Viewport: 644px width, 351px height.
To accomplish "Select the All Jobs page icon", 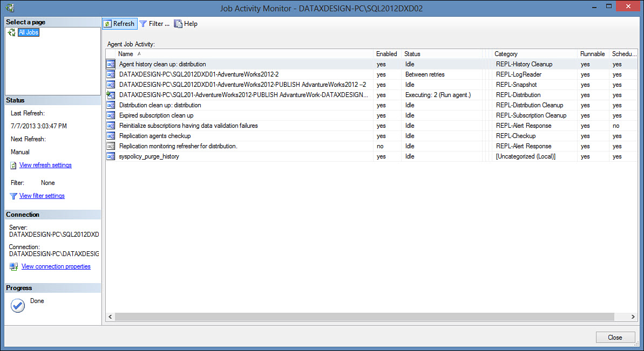I will (x=11, y=33).
